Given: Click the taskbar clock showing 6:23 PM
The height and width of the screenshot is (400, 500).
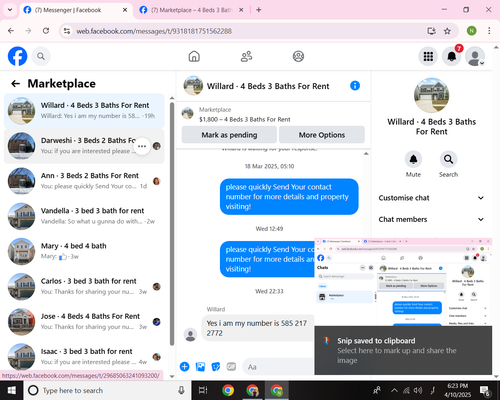Looking at the screenshot, I should click(x=457, y=390).
